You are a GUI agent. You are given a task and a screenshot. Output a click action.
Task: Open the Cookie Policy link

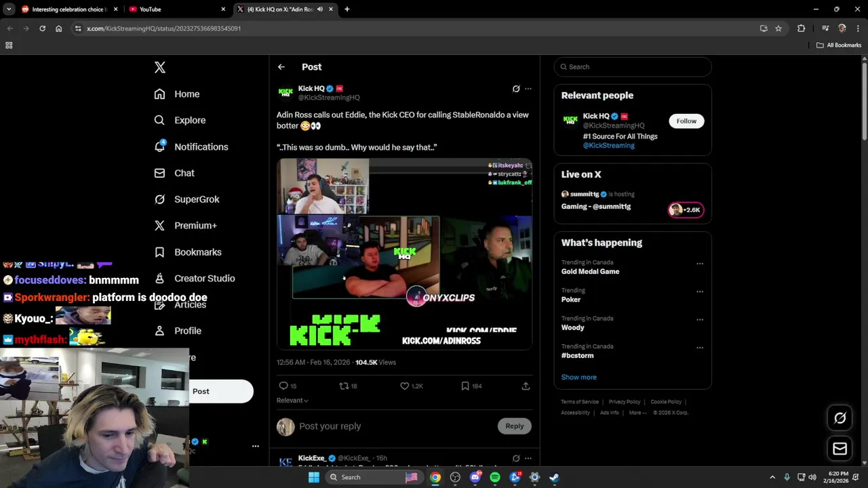[666, 402]
